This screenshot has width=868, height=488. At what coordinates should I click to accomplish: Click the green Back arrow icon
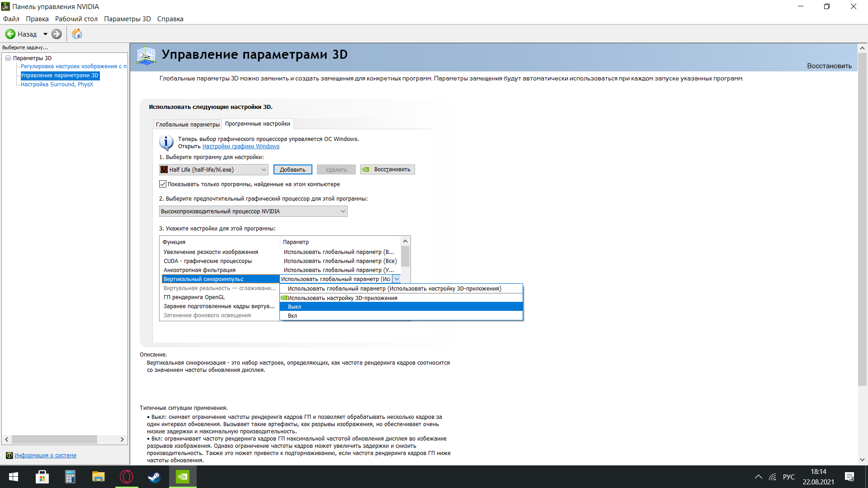point(10,34)
